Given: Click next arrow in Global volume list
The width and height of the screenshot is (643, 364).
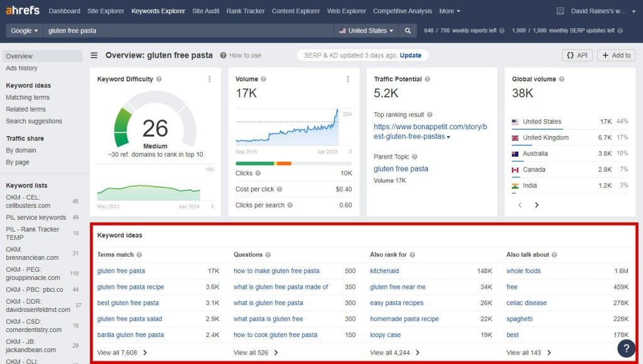Looking at the screenshot, I should click(x=537, y=205).
